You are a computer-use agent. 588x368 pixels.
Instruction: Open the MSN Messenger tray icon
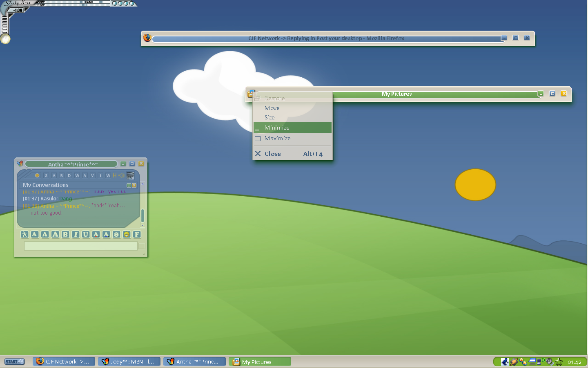pyautogui.click(x=523, y=362)
